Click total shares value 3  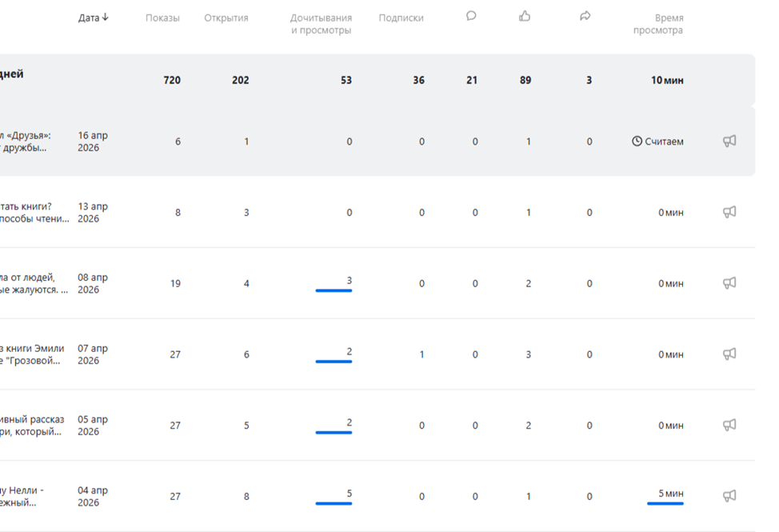pos(589,80)
